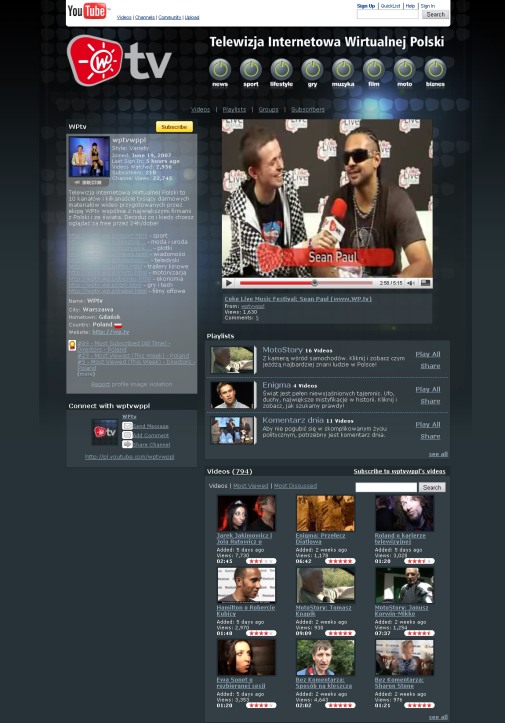This screenshot has height=723, width=505.
Task: Open Enigma: Przelecz Diatlowa thumbnail
Action: (326, 513)
